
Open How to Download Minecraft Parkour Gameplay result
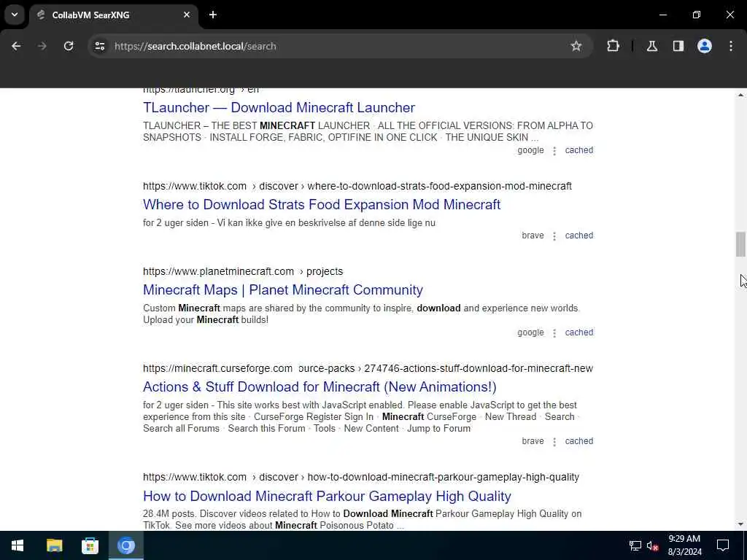pos(327,496)
